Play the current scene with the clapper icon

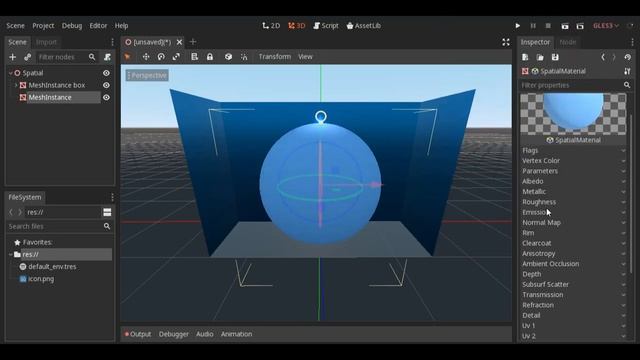coord(565,26)
